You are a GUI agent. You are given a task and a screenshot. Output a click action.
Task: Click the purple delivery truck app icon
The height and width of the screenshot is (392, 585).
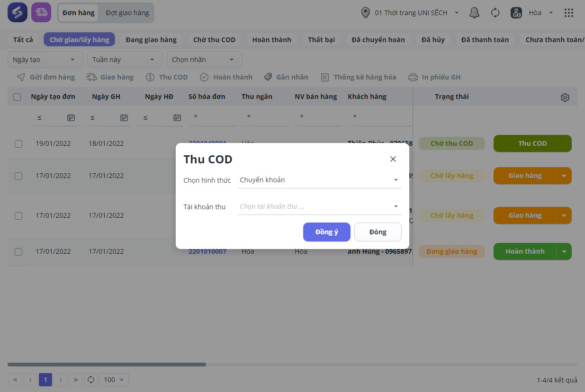point(41,13)
